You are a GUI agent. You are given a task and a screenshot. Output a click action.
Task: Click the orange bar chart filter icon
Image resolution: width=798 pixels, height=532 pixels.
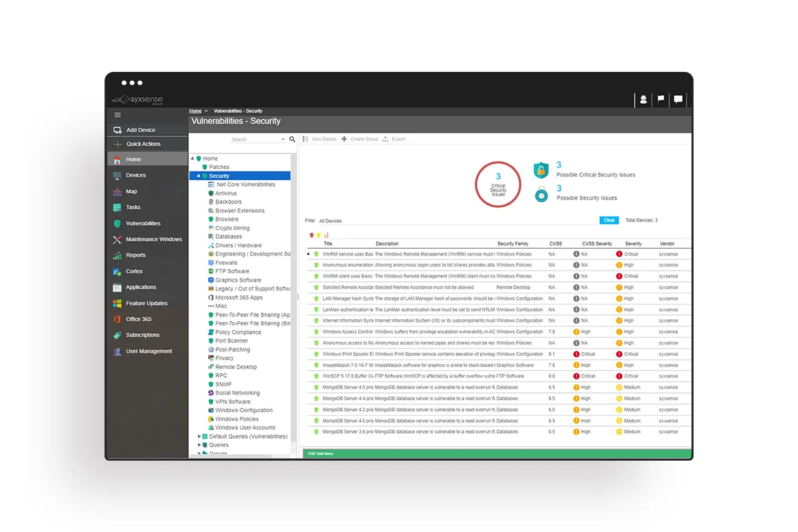pyautogui.click(x=327, y=235)
